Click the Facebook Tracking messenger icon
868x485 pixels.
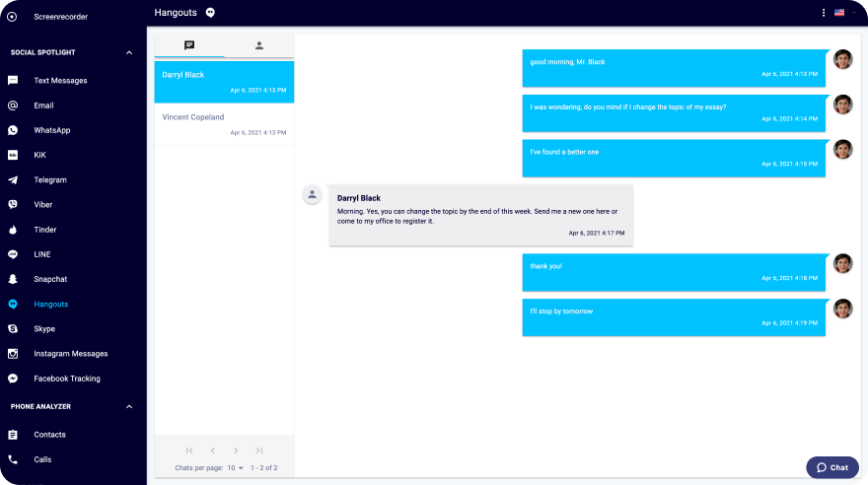tap(13, 379)
